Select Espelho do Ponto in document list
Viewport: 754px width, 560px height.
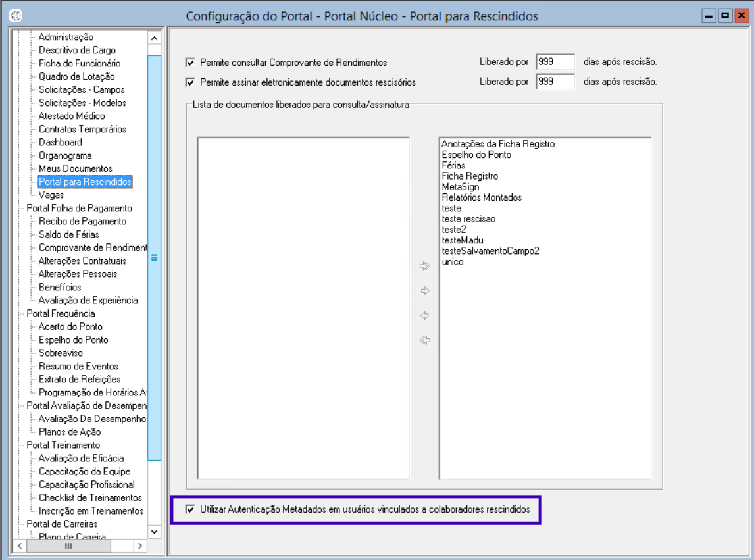pyautogui.click(x=476, y=155)
